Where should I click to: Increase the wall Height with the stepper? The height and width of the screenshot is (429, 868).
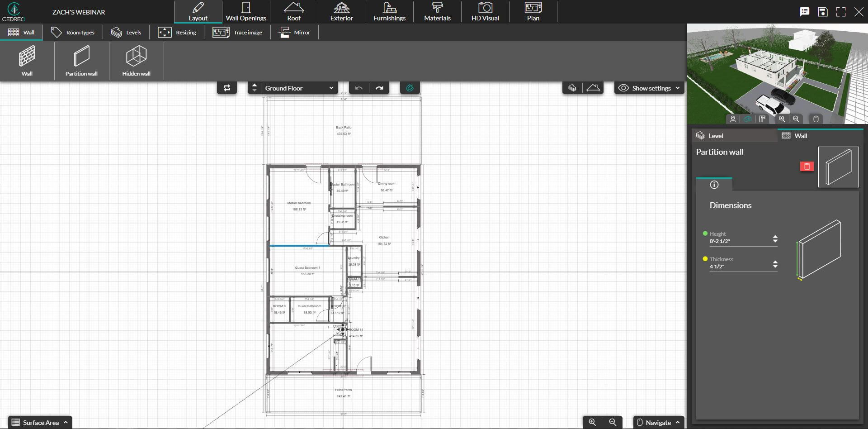click(775, 236)
